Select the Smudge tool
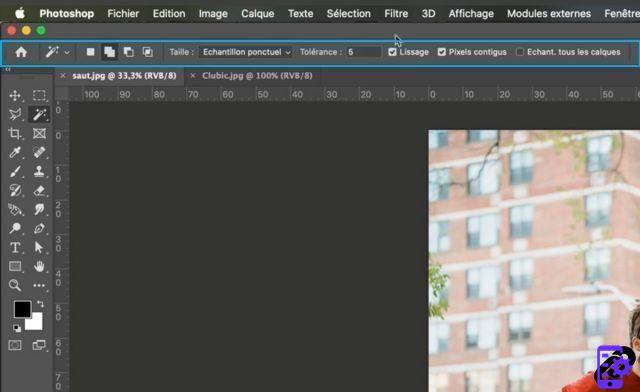 (39, 209)
